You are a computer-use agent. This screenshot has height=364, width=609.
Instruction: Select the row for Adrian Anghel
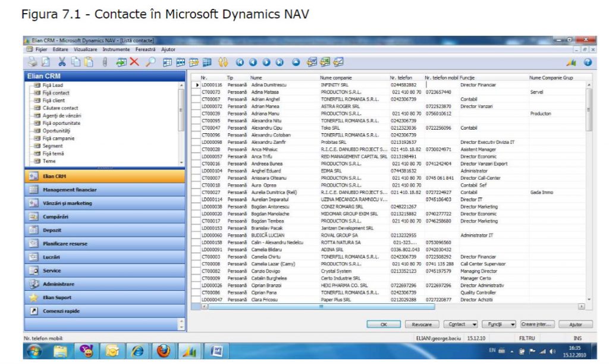tap(389, 99)
